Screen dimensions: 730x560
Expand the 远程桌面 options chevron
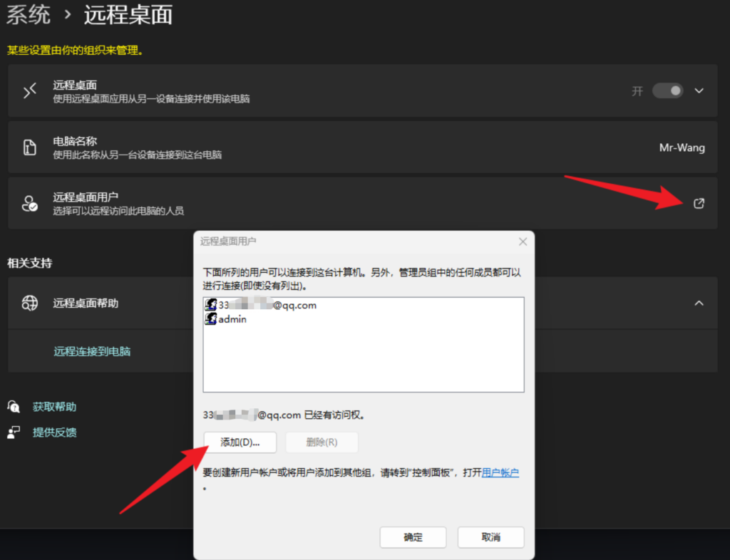(x=699, y=91)
